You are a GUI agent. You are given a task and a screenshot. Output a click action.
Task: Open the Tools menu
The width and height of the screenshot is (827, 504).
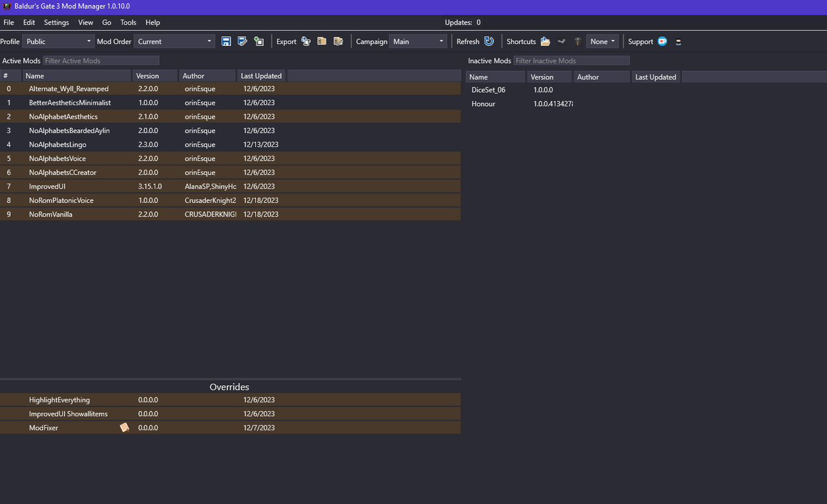click(128, 23)
